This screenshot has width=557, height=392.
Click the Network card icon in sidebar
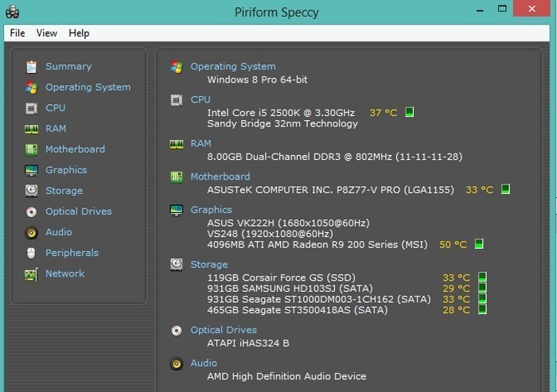[31, 274]
